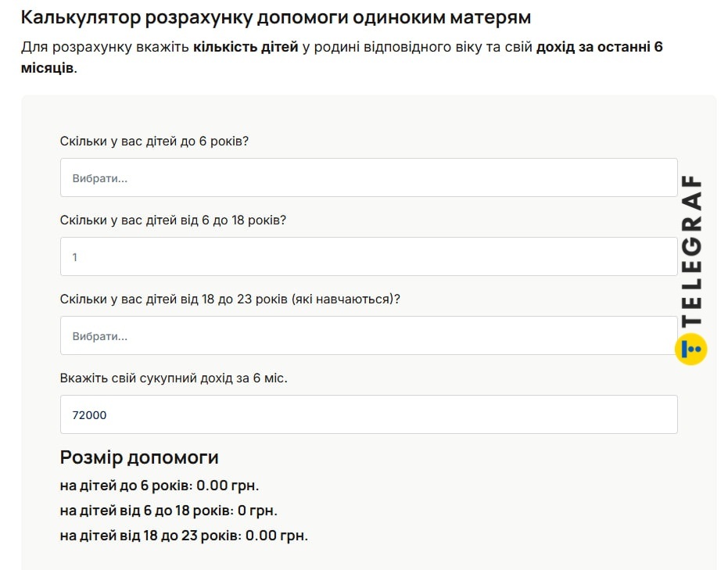728x570 pixels.
Task: Click the result line for children under 6
Action: [159, 486]
